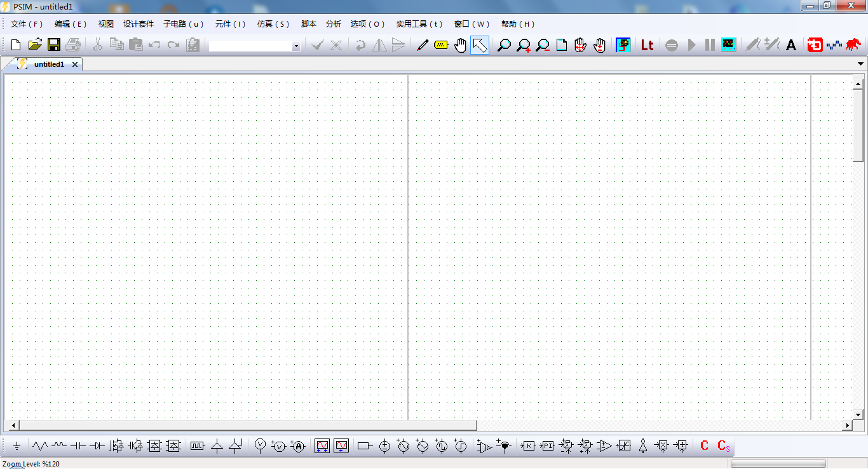Viewport: 868px width, 469px height.
Task: Open a file with folder icon
Action: coord(35,45)
